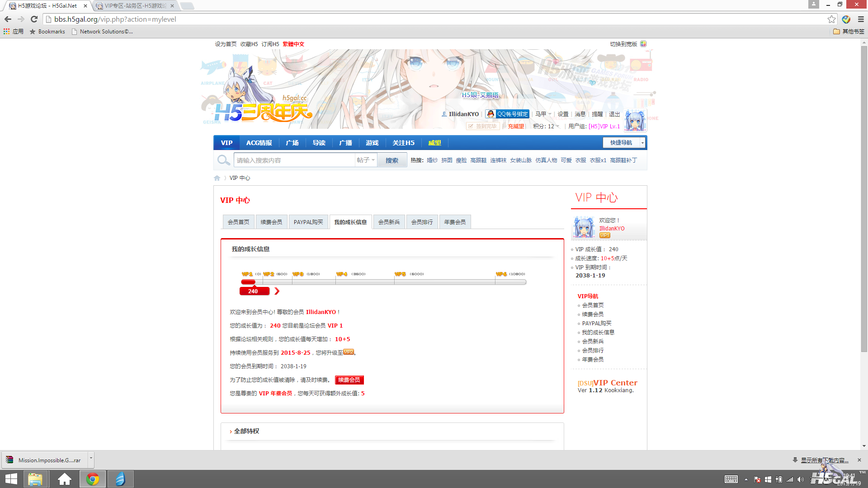
Task: Show hidden tray icons arrow
Action: tap(746, 479)
